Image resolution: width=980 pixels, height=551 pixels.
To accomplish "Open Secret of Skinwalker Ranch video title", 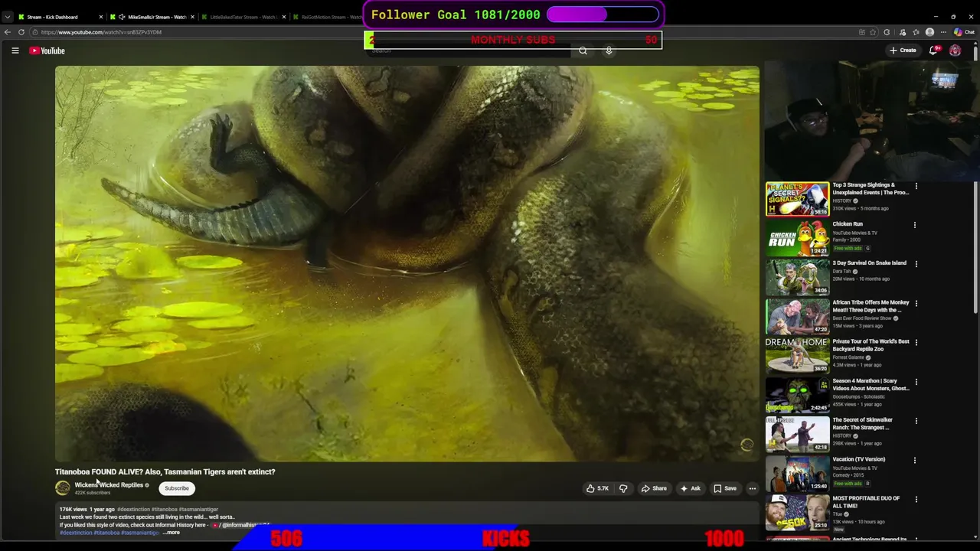I will pyautogui.click(x=863, y=423).
